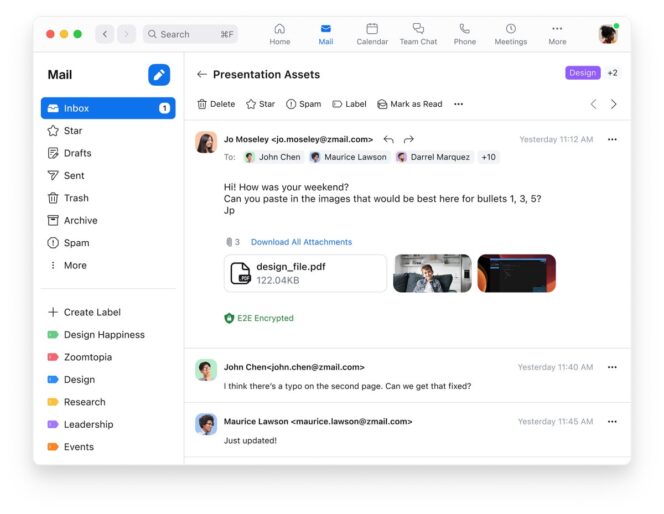Image resolution: width=664 pixels, height=514 pixels.
Task: Expand the More folders item in sidebar
Action: coord(68,266)
